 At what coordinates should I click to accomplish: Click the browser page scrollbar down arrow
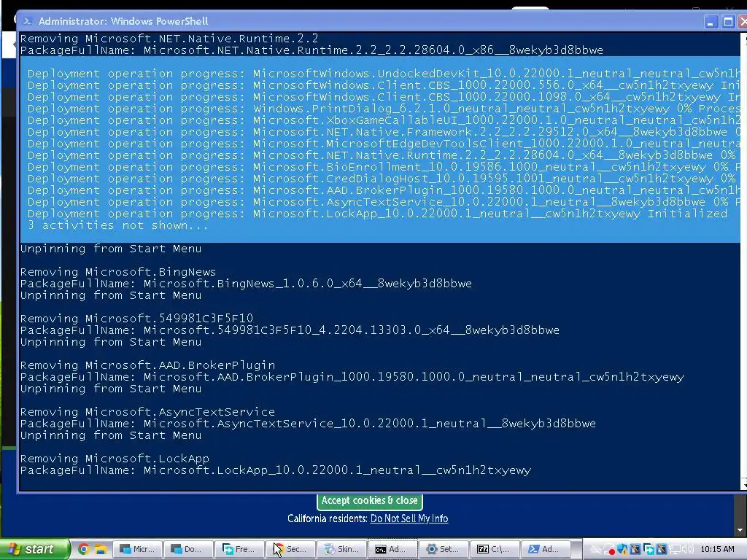[740, 530]
